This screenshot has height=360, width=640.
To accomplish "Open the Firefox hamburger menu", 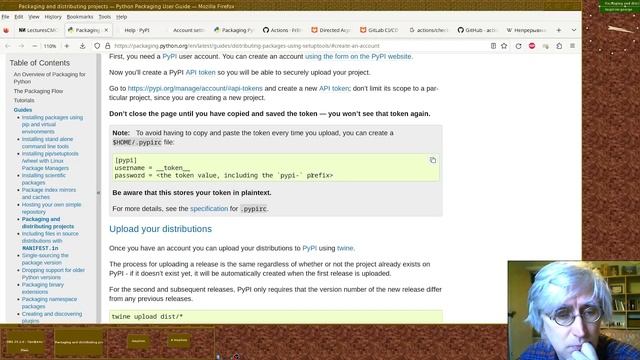I will click(573, 46).
